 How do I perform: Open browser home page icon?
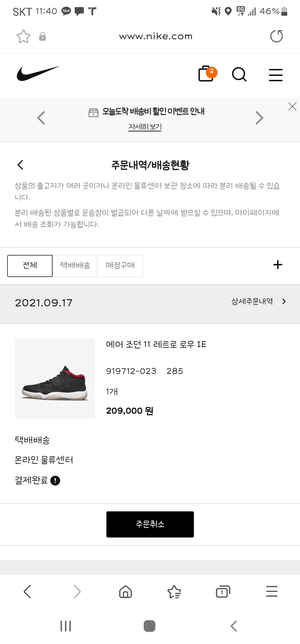pyautogui.click(x=125, y=591)
